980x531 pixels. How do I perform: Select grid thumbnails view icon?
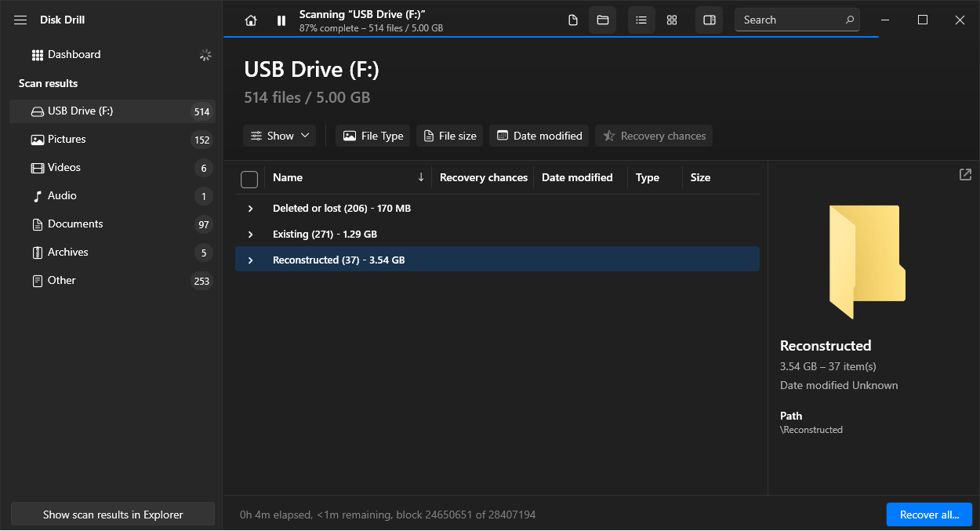672,20
